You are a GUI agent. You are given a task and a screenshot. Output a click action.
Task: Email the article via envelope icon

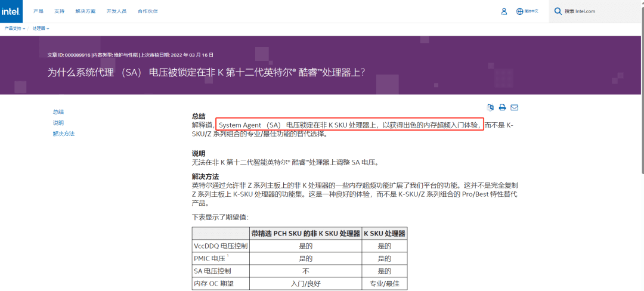pos(514,107)
